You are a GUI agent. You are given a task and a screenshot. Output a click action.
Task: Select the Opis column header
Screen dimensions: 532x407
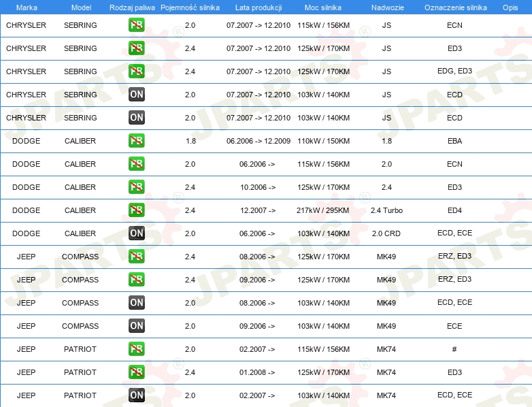click(x=510, y=7)
